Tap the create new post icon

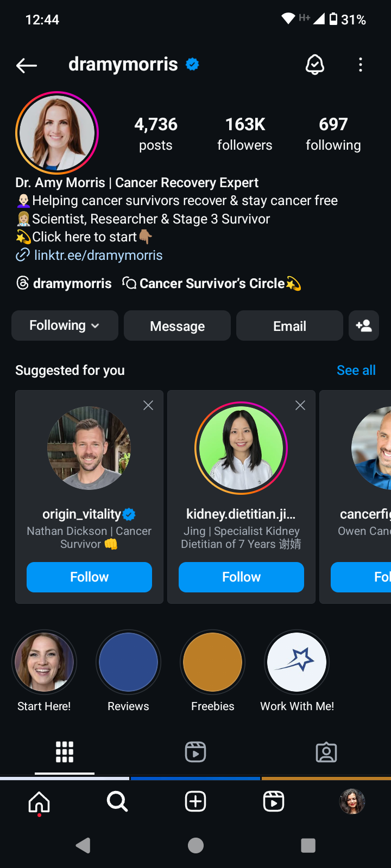[x=195, y=801]
